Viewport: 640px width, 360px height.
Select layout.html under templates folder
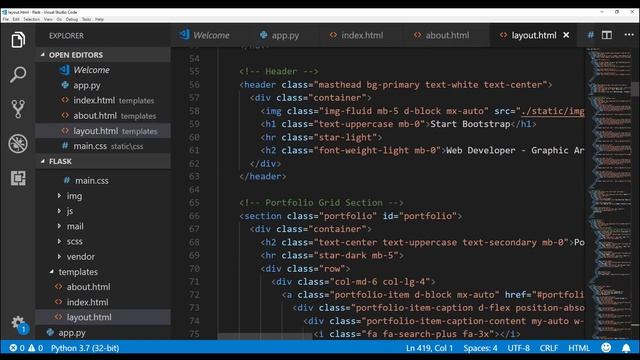pos(103,317)
